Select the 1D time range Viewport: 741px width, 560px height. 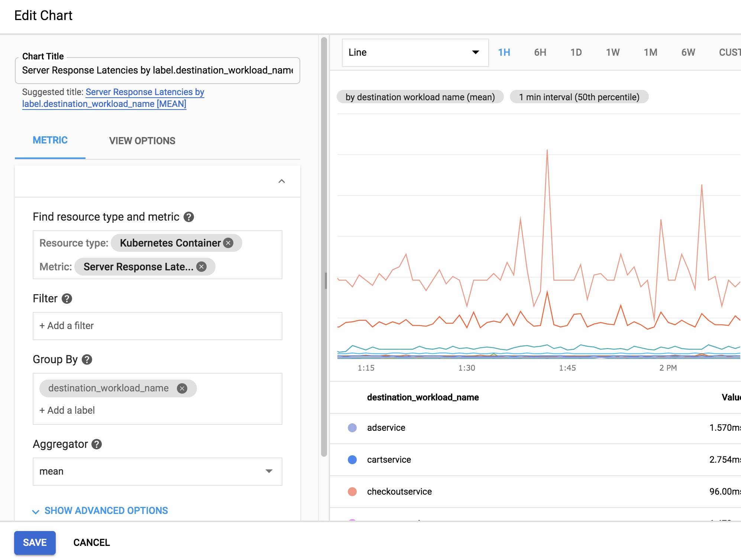[576, 52]
